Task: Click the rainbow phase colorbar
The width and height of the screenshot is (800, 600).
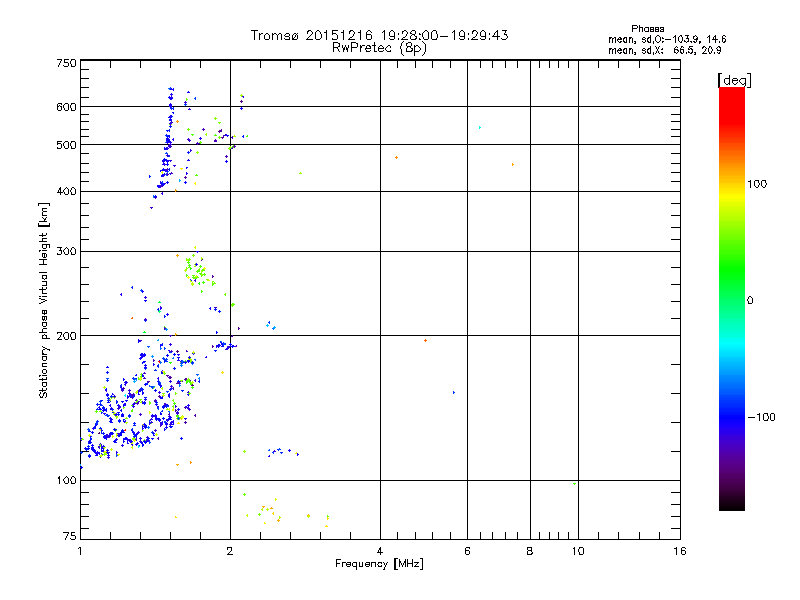Action: (x=732, y=298)
